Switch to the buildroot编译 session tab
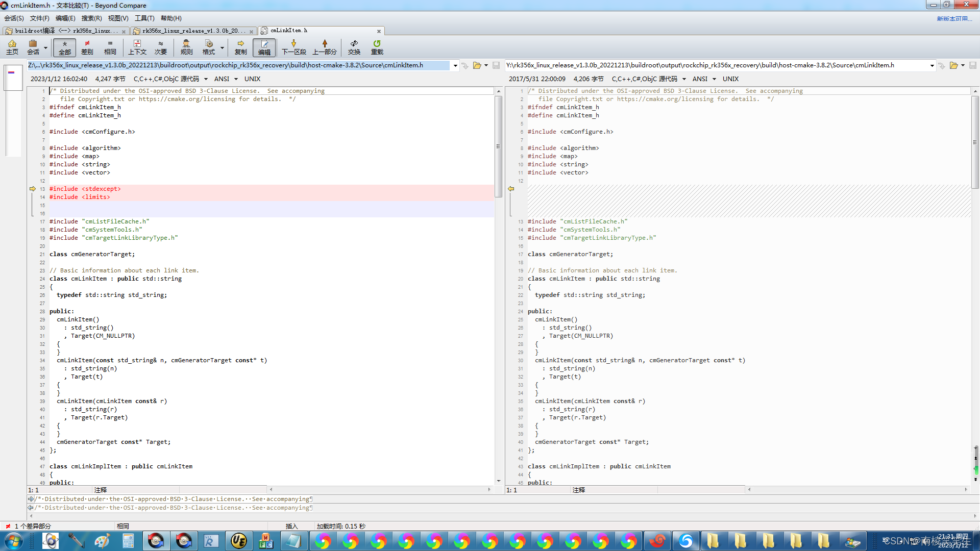 point(61,31)
